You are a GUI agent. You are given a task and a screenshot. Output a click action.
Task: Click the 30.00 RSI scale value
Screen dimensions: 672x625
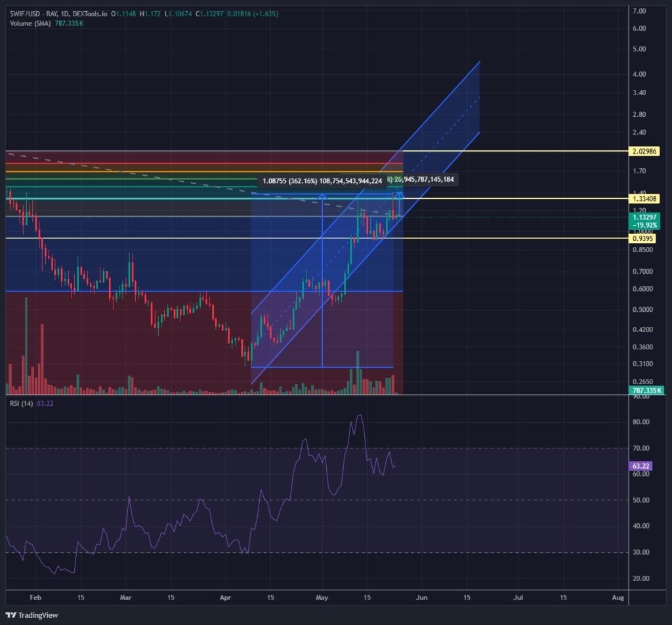coord(640,552)
